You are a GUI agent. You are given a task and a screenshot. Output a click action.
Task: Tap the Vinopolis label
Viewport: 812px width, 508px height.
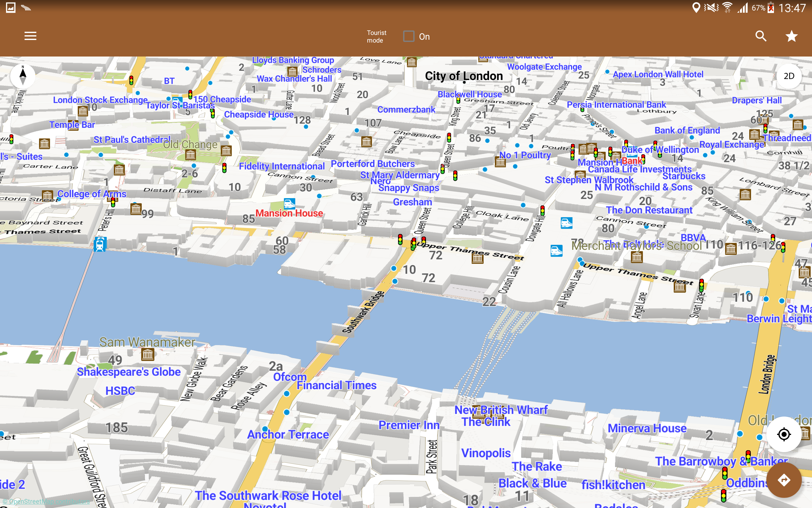tap(486, 453)
